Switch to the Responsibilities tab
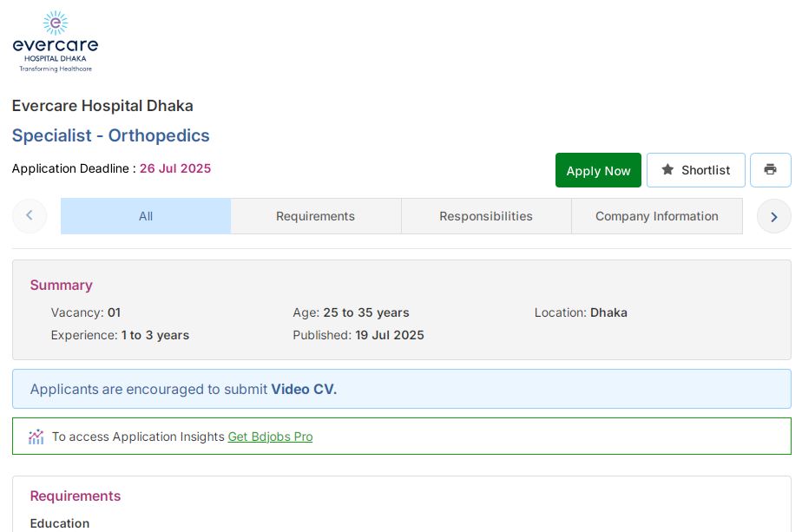Screen dimensions: 802x532 coord(486,216)
